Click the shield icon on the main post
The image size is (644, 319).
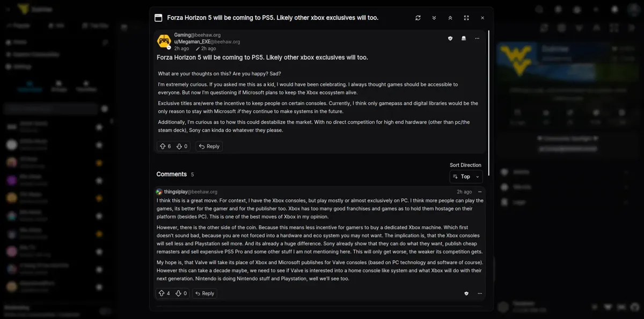pyautogui.click(x=450, y=38)
